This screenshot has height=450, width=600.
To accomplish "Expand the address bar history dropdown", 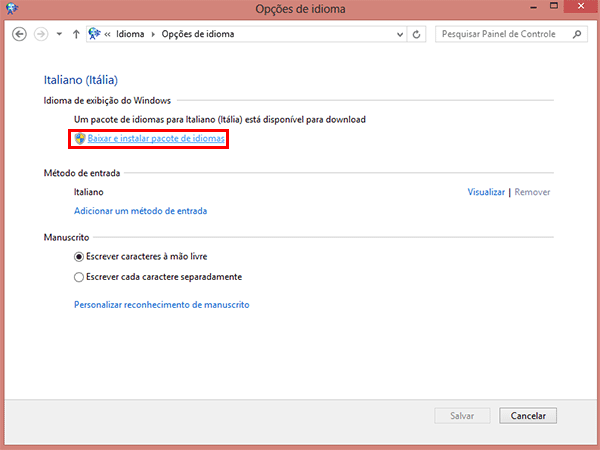I will click(x=400, y=34).
